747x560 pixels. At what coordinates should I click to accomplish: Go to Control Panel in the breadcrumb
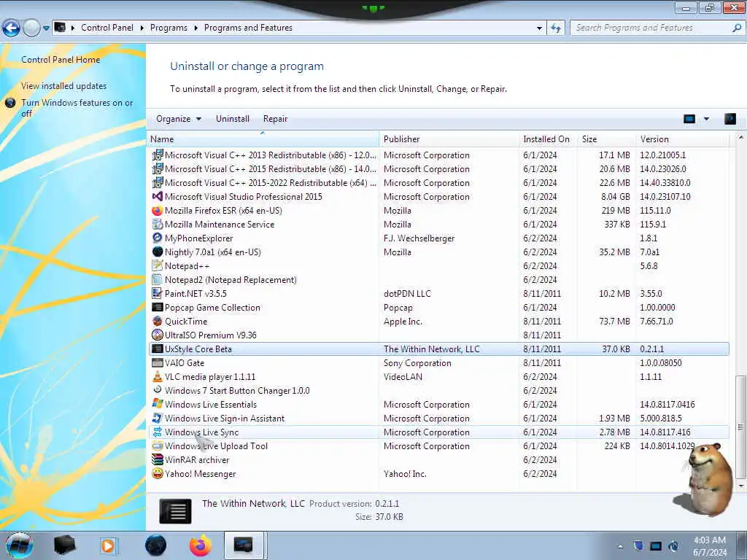(x=107, y=28)
